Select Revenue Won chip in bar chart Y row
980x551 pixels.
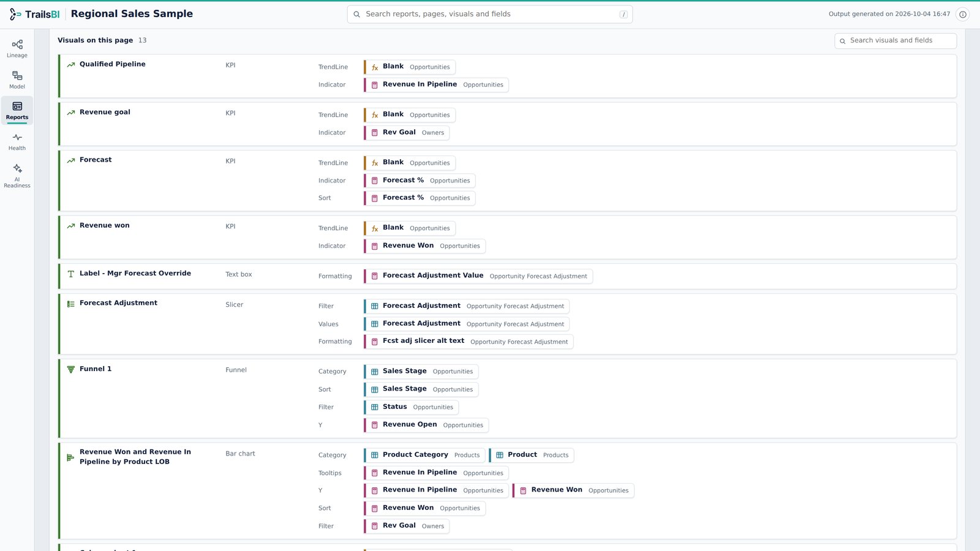click(x=575, y=490)
